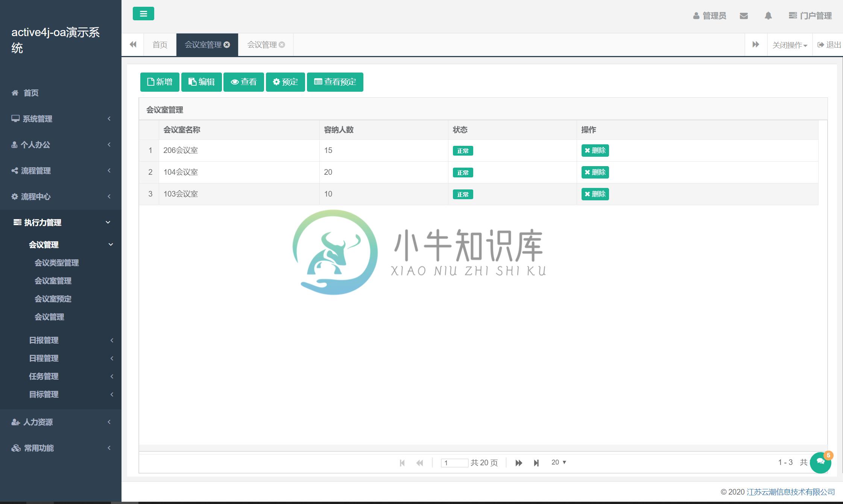843x504 pixels.
Task: Go to last page in pager
Action: (536, 463)
